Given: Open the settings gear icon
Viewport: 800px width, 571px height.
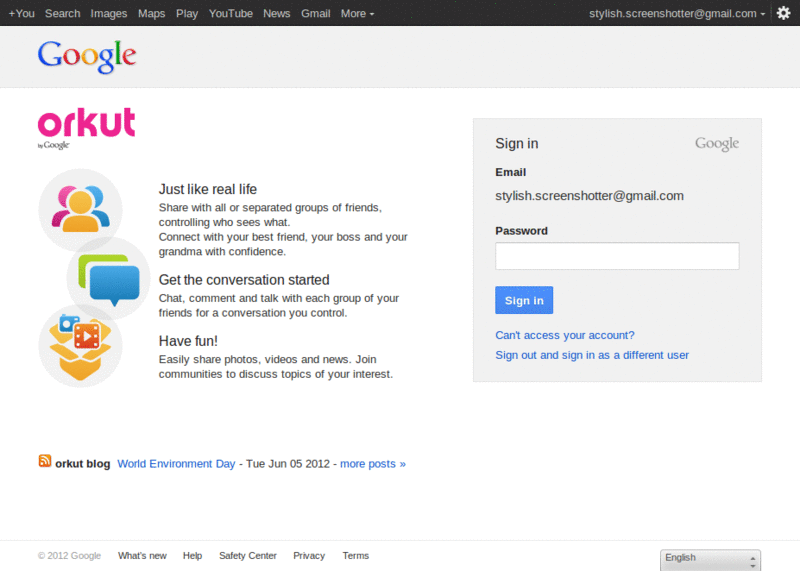Looking at the screenshot, I should pos(783,13).
